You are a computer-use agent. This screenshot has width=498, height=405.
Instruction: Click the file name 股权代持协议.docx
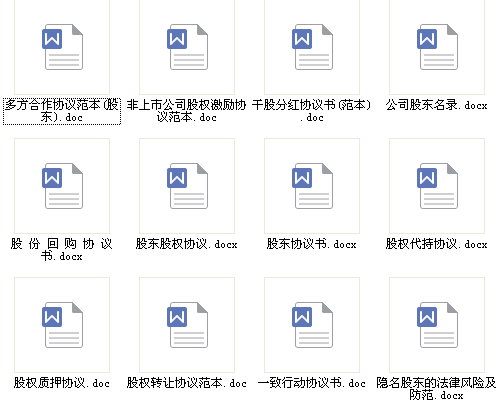437,244
